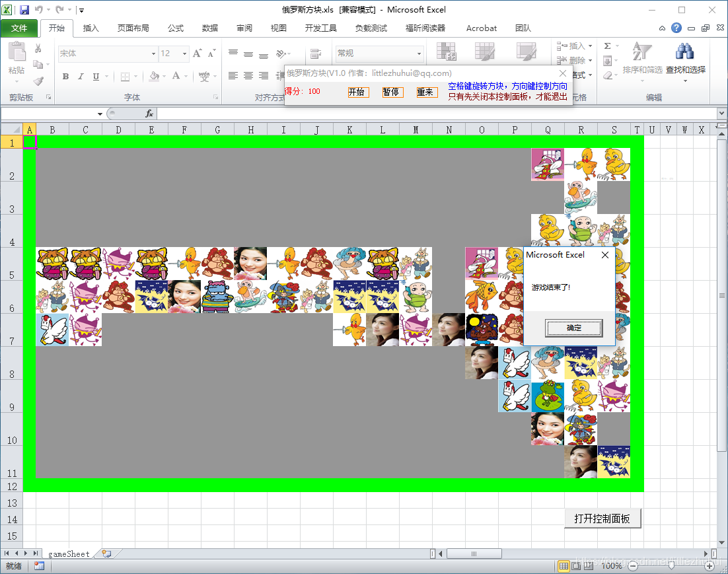Toggle Bold formatting
The width and height of the screenshot is (728, 574).
65,77
